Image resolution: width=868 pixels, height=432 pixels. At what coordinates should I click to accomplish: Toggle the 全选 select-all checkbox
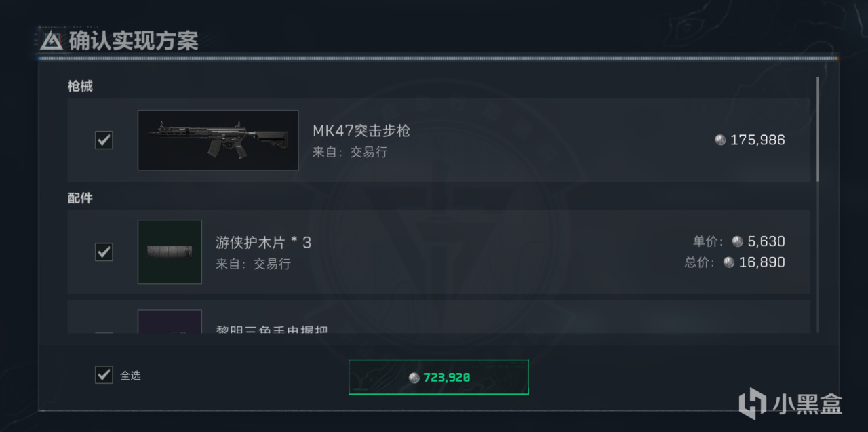[x=104, y=374]
